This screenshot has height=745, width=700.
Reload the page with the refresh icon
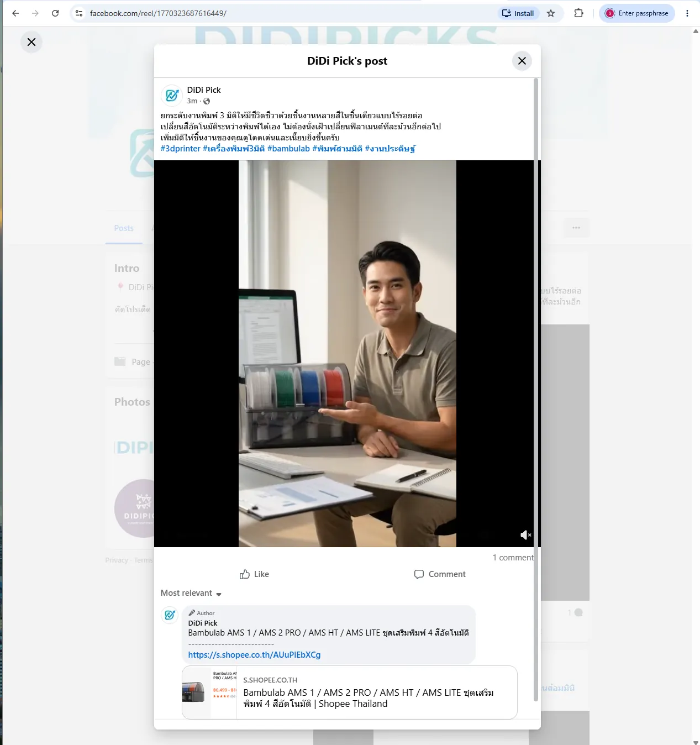coord(55,13)
